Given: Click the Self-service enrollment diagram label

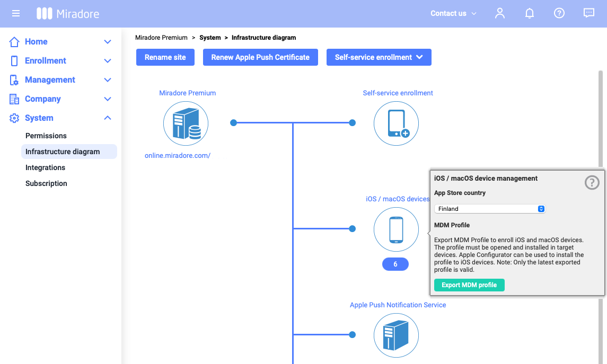Looking at the screenshot, I should point(398,93).
